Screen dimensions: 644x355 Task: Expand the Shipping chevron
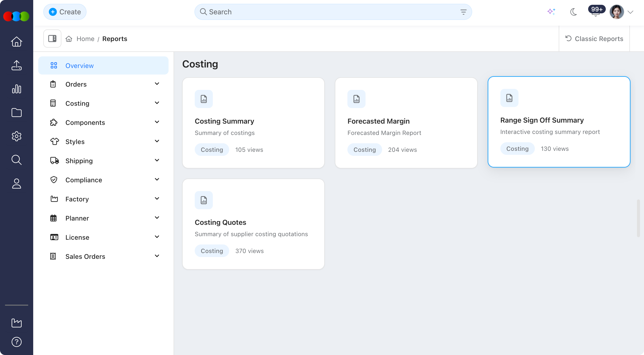(157, 160)
